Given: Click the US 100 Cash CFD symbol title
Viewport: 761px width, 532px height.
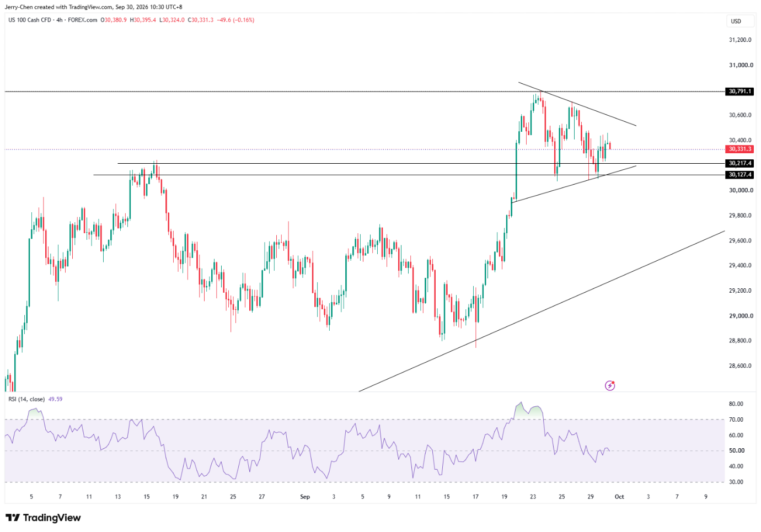Looking at the screenshot, I should 30,20.
